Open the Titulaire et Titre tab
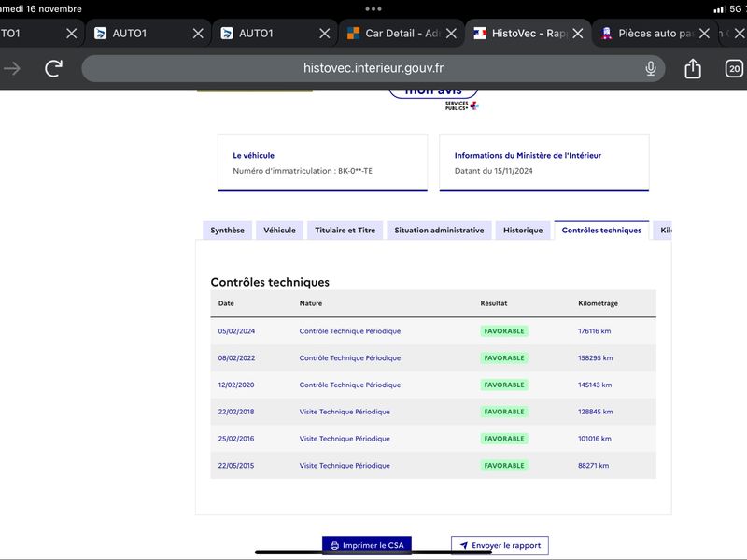 tap(345, 231)
